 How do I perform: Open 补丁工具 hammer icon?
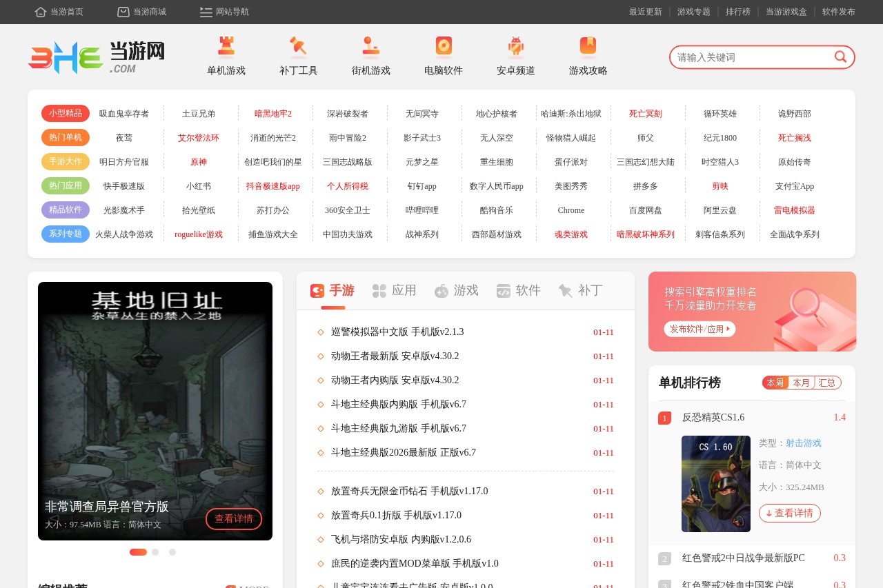[299, 45]
